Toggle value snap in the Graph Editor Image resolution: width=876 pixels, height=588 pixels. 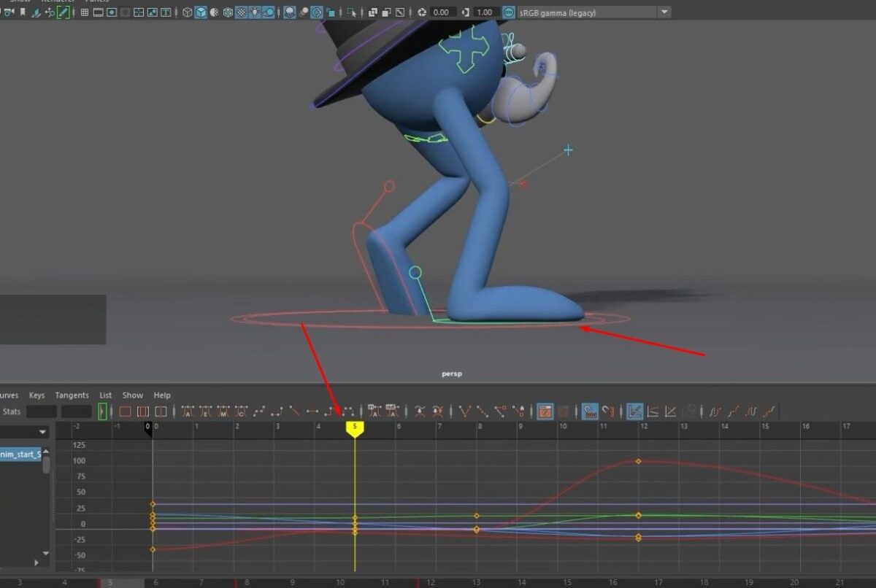610,412
